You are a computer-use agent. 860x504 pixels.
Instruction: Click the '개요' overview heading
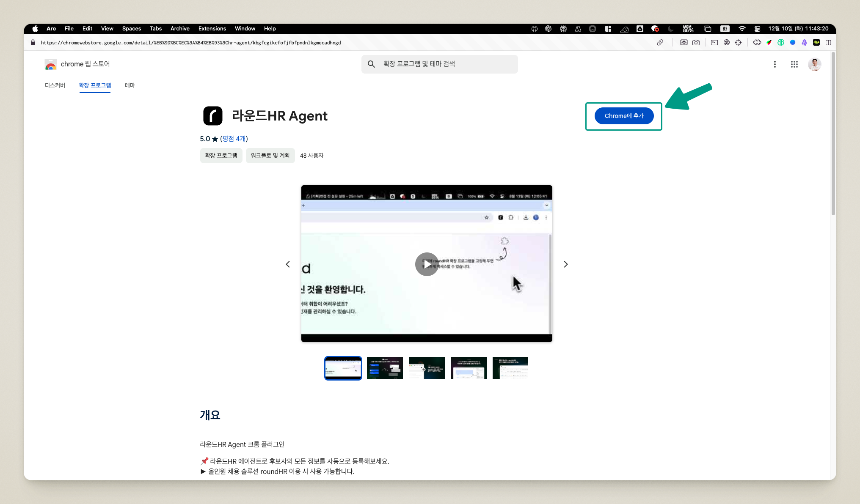(210, 415)
